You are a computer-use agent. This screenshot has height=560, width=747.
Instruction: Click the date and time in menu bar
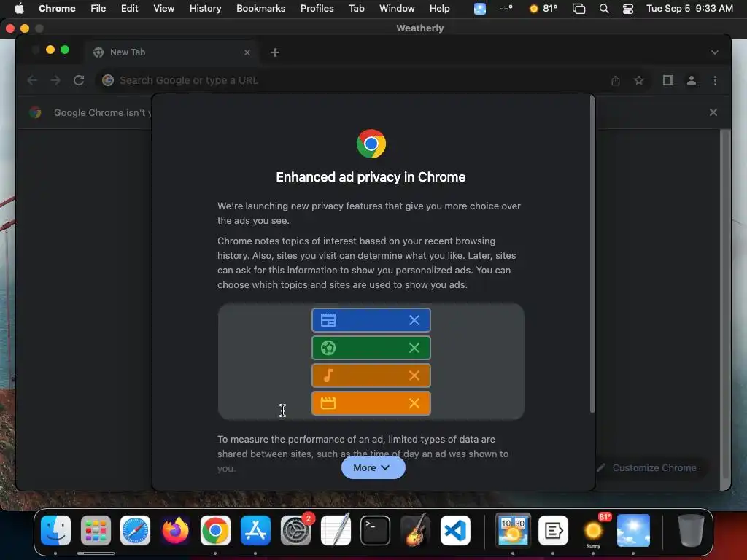[689, 8]
